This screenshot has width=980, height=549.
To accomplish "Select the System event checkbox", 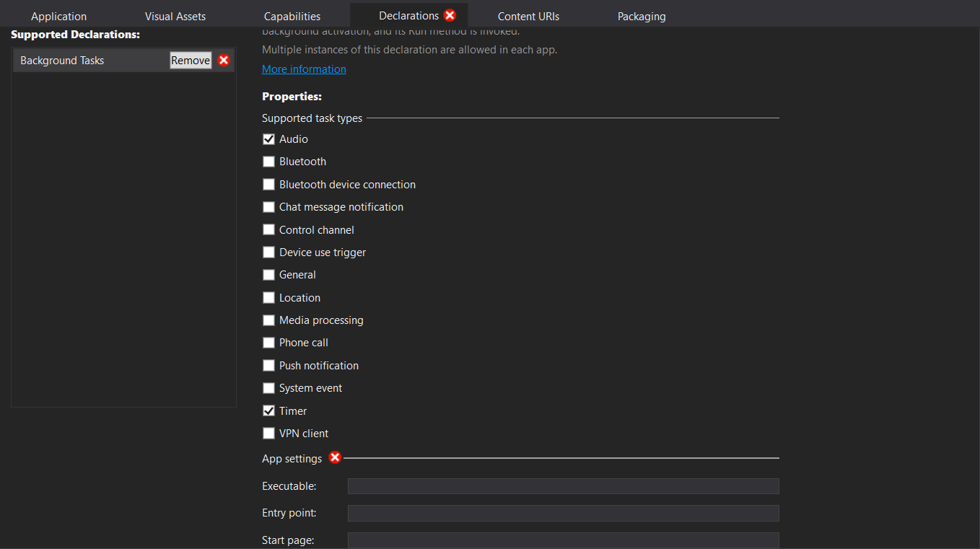I will point(268,388).
